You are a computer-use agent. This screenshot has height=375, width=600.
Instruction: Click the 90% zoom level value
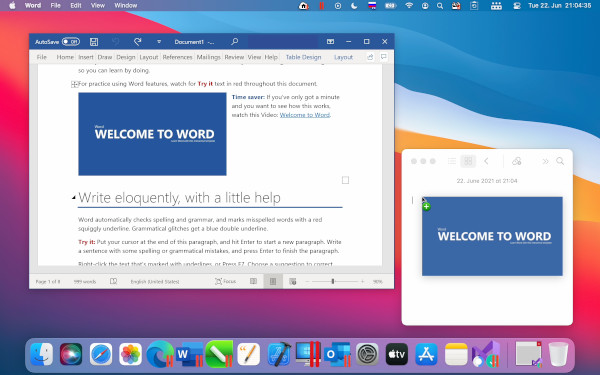[377, 282]
